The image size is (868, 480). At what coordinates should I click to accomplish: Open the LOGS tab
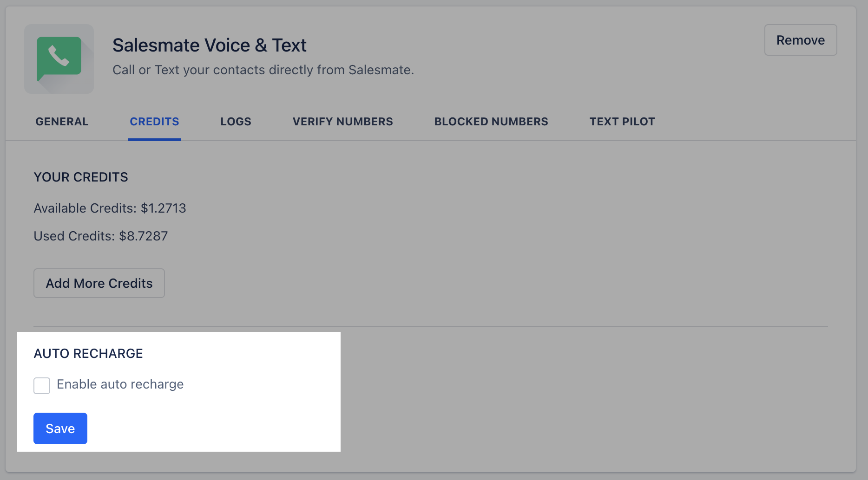coord(236,122)
